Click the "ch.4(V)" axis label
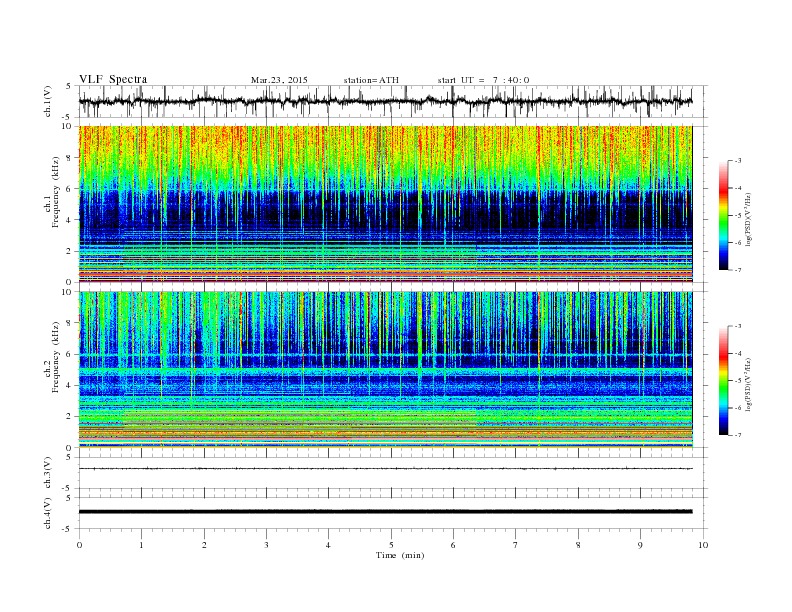 (48, 513)
